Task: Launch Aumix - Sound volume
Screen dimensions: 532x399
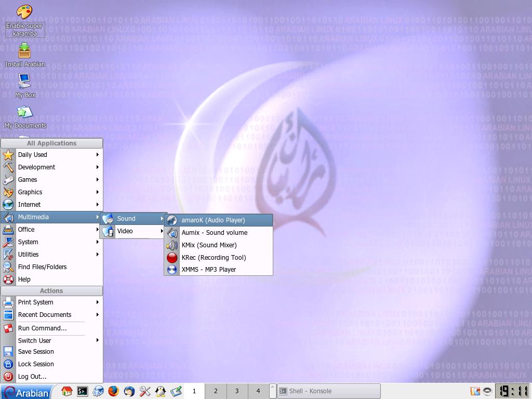Action: click(x=219, y=233)
